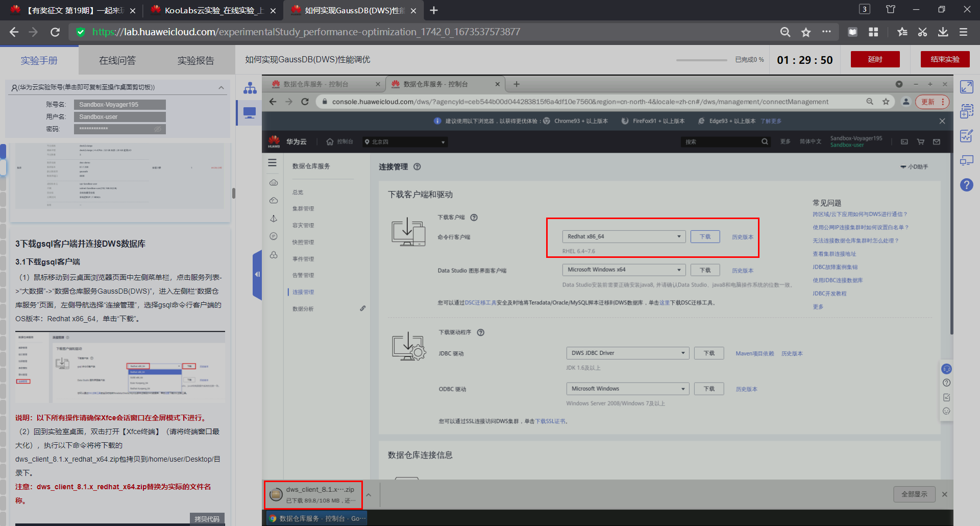Open the scissors screenshot tool
The width and height of the screenshot is (980, 526).
point(922,32)
